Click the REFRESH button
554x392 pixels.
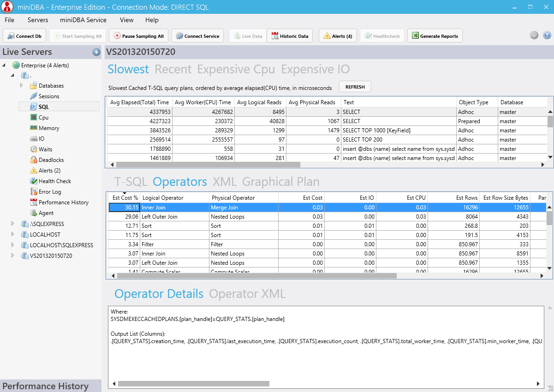355,86
